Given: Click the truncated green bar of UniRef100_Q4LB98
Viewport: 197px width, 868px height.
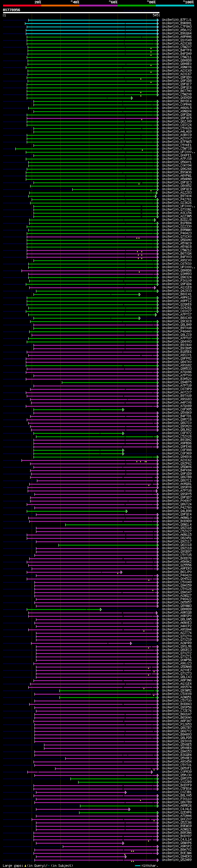Looking at the screenshot, I should click(77, 511).
